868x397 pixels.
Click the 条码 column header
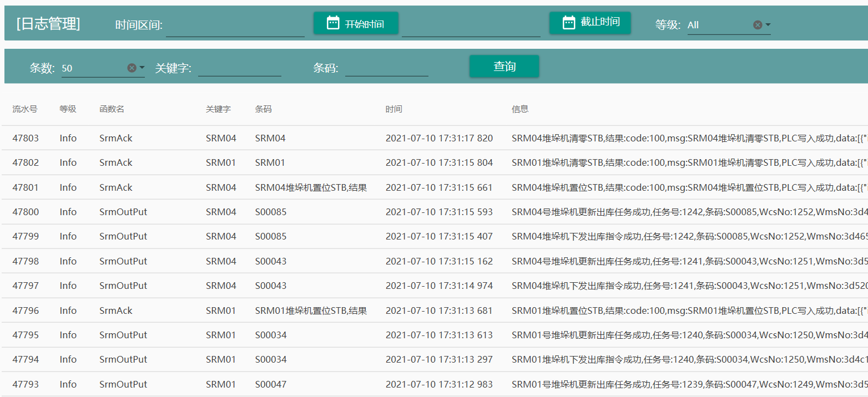coord(264,109)
